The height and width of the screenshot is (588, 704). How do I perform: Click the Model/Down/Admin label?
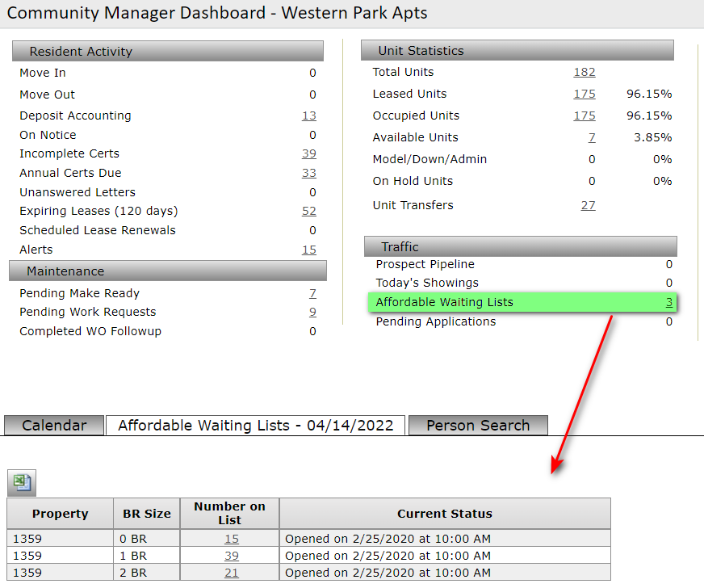click(430, 159)
